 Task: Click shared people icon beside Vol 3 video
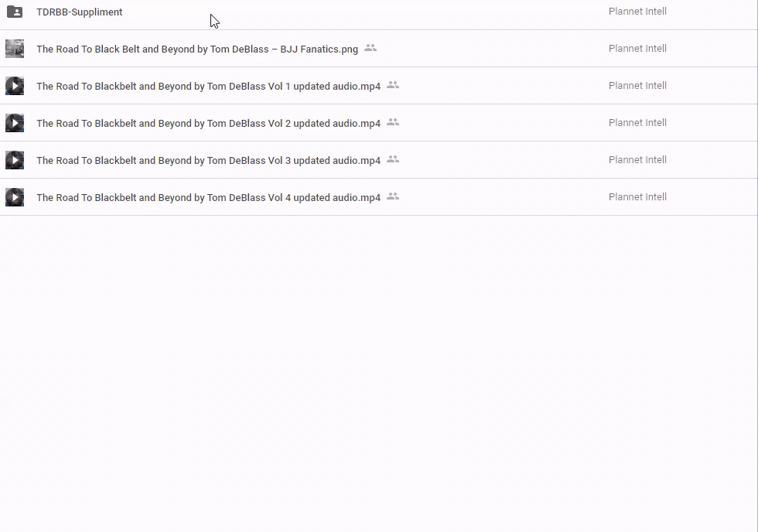(393, 159)
